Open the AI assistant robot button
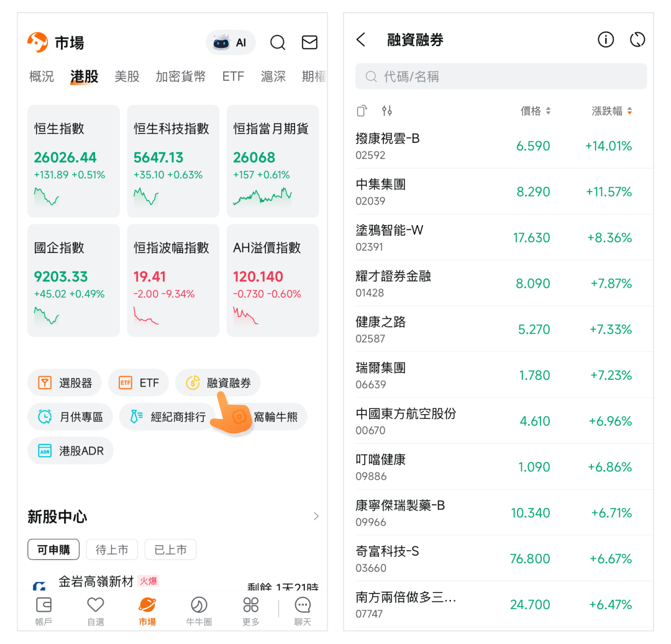This screenshot has height=644, width=671. [x=231, y=42]
